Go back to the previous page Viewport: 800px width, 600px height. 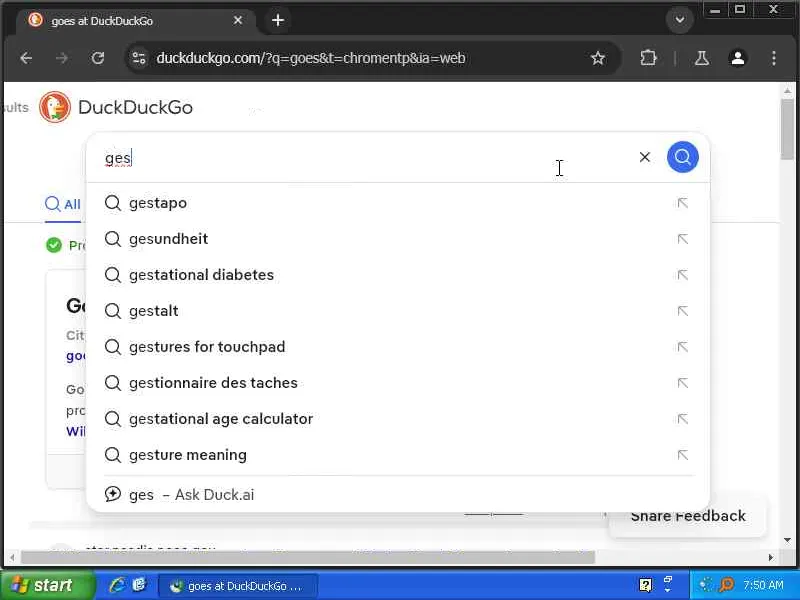tap(26, 58)
